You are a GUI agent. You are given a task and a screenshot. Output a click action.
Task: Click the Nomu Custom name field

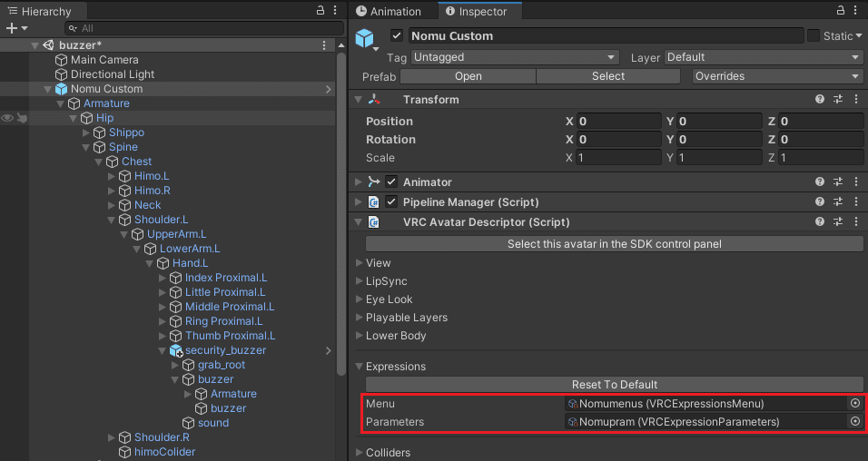[x=606, y=35]
